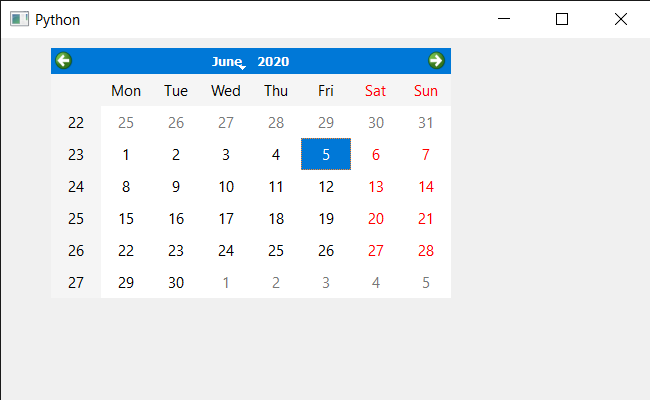Click the 2020 year field
Viewport: 650px width, 400px height.
273,61
